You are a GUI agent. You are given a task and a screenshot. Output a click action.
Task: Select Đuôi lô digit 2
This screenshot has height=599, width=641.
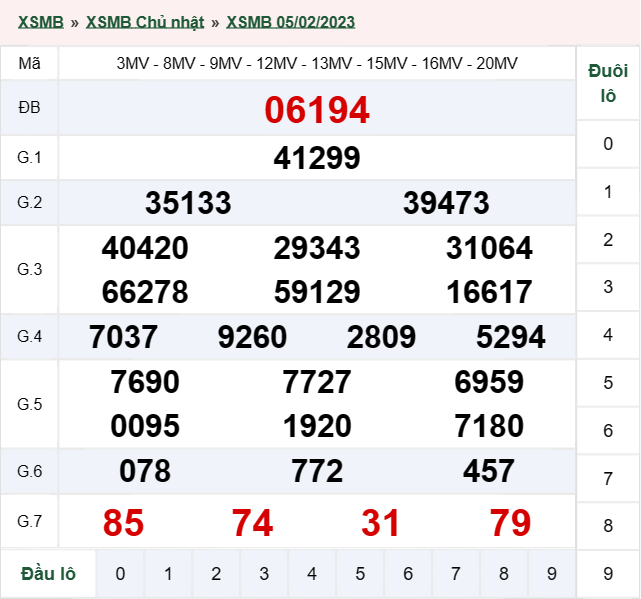click(608, 240)
